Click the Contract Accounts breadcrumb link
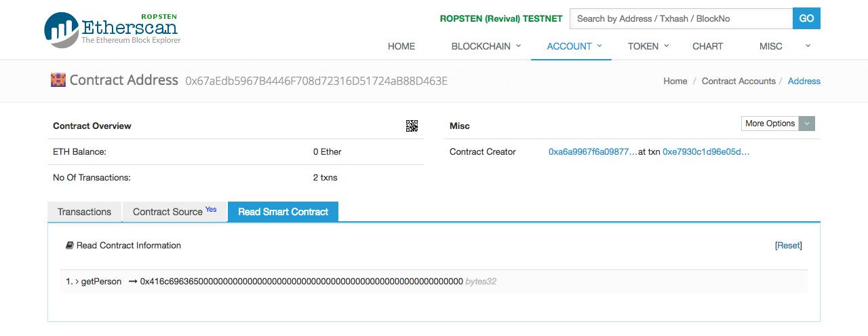 point(738,81)
